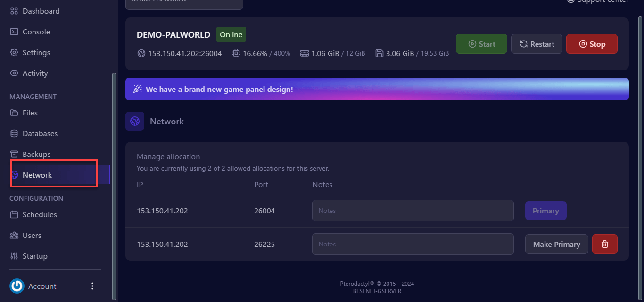
Task: Click the port value 26004
Action: (x=264, y=211)
